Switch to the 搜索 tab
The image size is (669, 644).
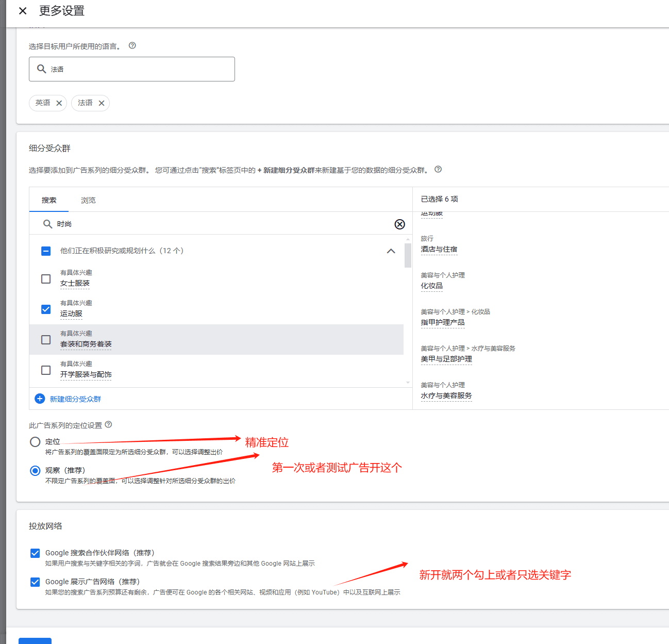pyautogui.click(x=49, y=200)
